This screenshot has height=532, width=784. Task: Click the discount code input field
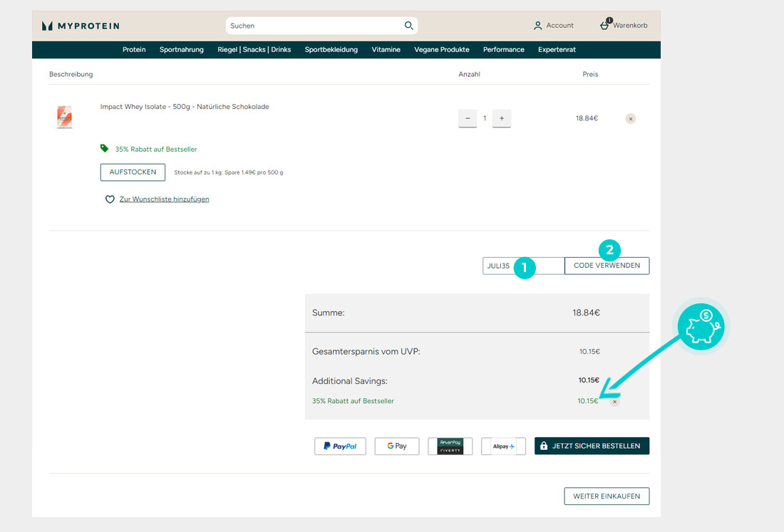[x=524, y=266]
